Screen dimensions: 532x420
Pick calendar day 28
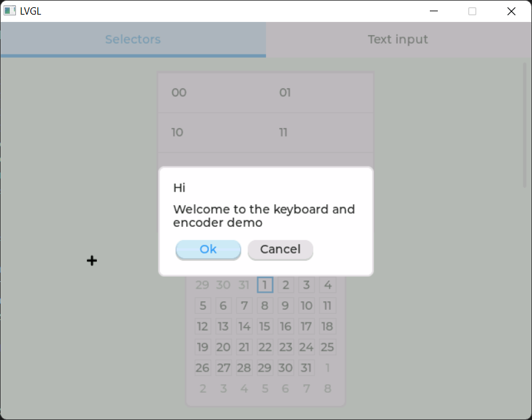[x=244, y=368]
